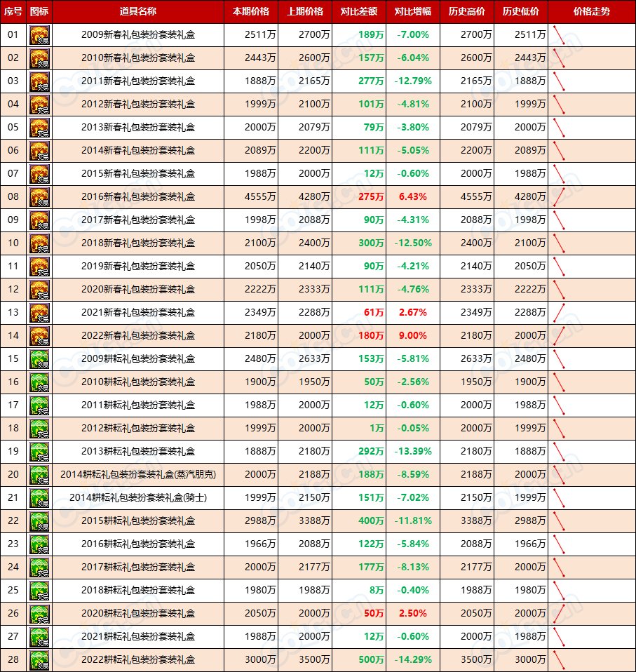The height and width of the screenshot is (672, 636).
Task: Click the icon for 2009新春礼包装扮套装礼盒
Action: pyautogui.click(x=39, y=35)
